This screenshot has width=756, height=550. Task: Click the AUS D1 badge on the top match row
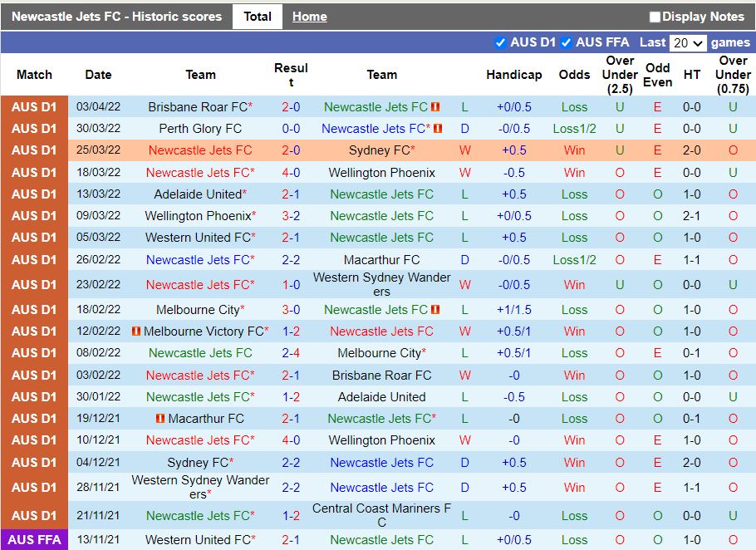coord(33,106)
